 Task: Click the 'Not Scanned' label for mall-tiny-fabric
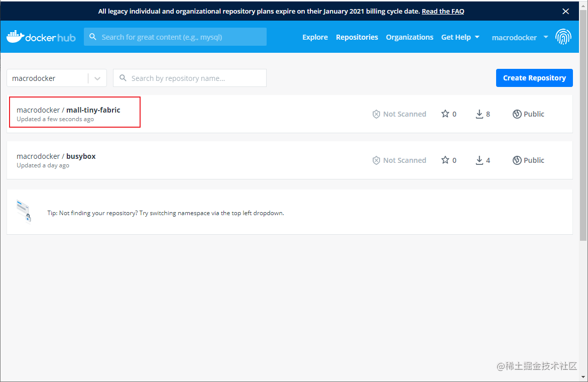point(405,114)
